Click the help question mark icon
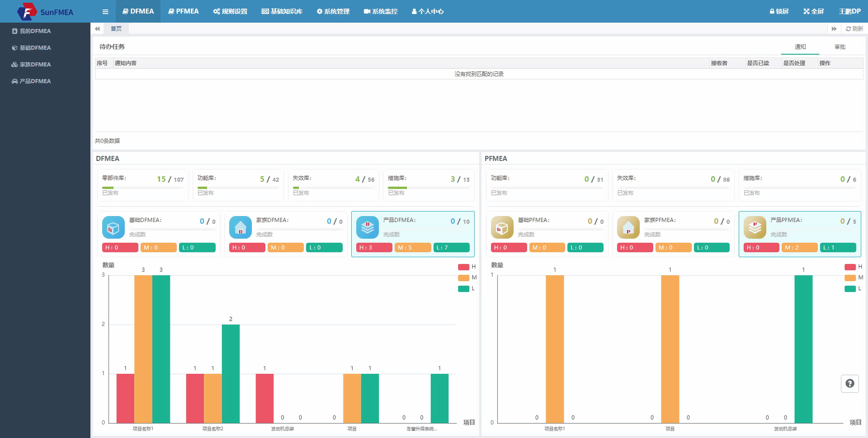 coord(849,383)
